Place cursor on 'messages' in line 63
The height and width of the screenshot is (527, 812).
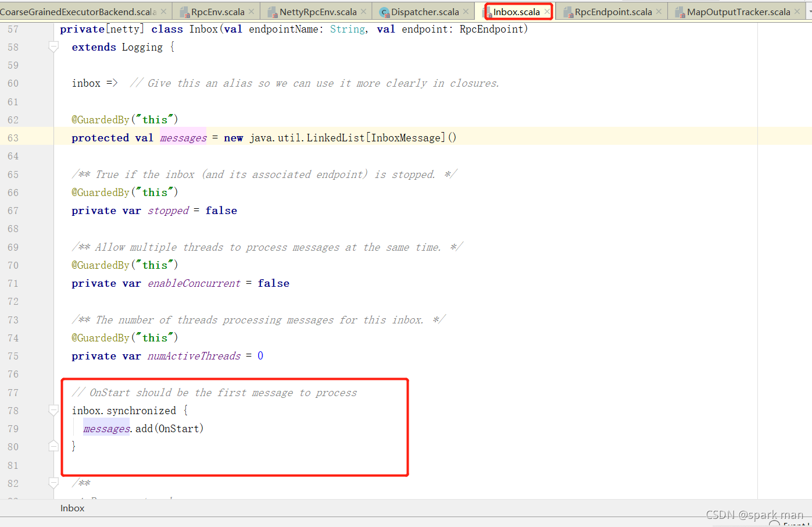point(183,138)
